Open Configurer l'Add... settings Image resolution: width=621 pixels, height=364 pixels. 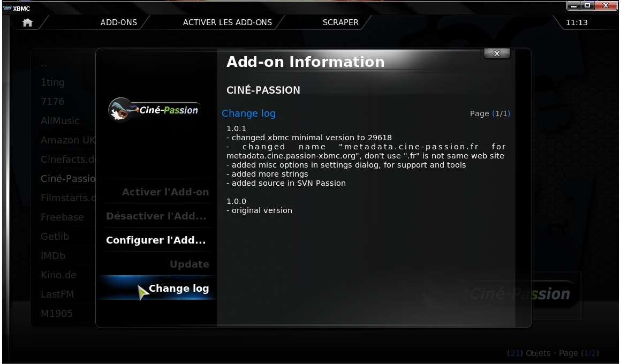157,240
